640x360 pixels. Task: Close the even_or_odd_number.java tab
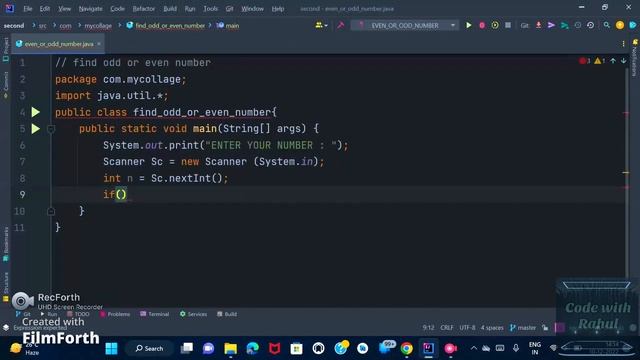click(99, 44)
